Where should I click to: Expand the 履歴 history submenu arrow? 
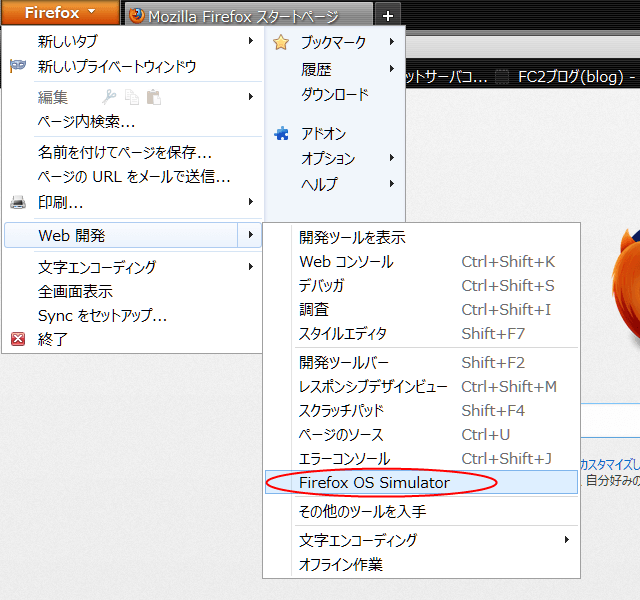tap(392, 69)
